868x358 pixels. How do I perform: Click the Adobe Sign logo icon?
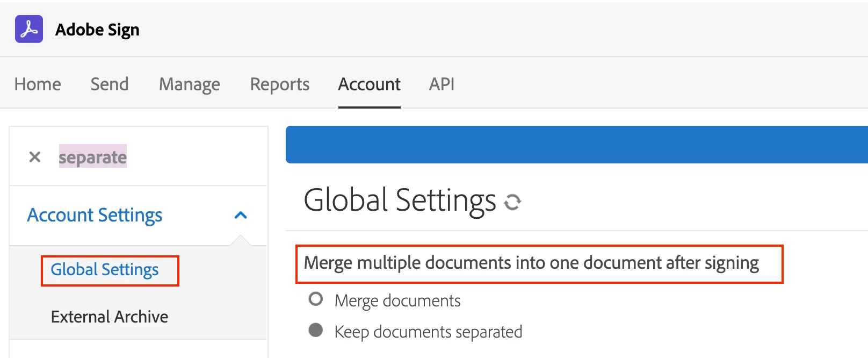click(29, 29)
